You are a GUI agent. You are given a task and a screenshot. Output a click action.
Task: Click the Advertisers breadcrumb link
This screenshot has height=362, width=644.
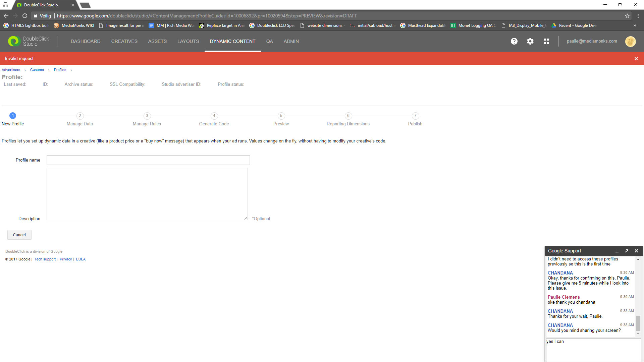coord(11,70)
